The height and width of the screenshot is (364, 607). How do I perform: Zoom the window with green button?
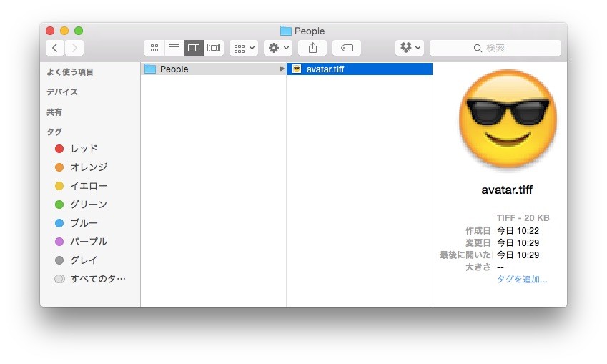coord(79,31)
